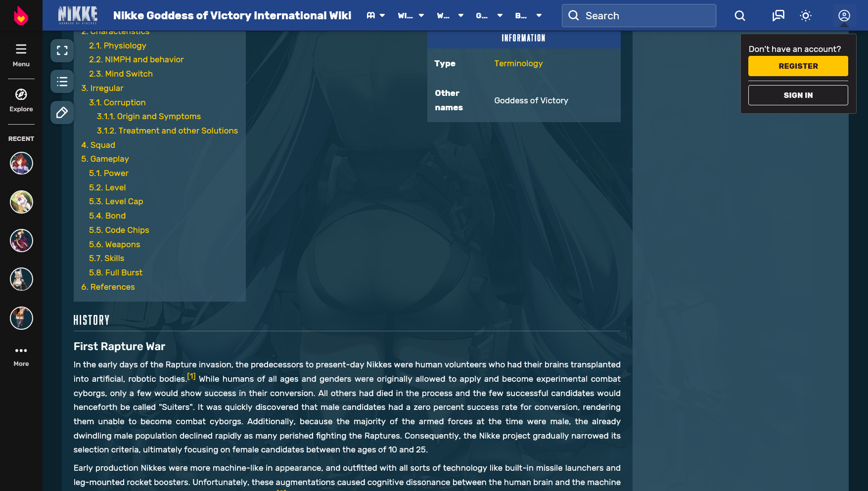Jump to 5. Gameplay section
This screenshot has height=491, width=868.
(x=105, y=159)
